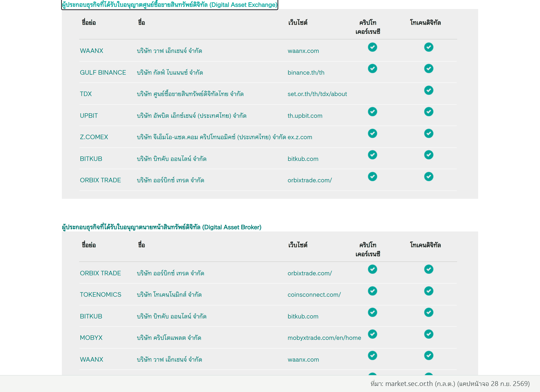Screen dimensions: 540x392
Task: Open set.or.th/th/tdx/about link
Action: pyautogui.click(x=317, y=94)
